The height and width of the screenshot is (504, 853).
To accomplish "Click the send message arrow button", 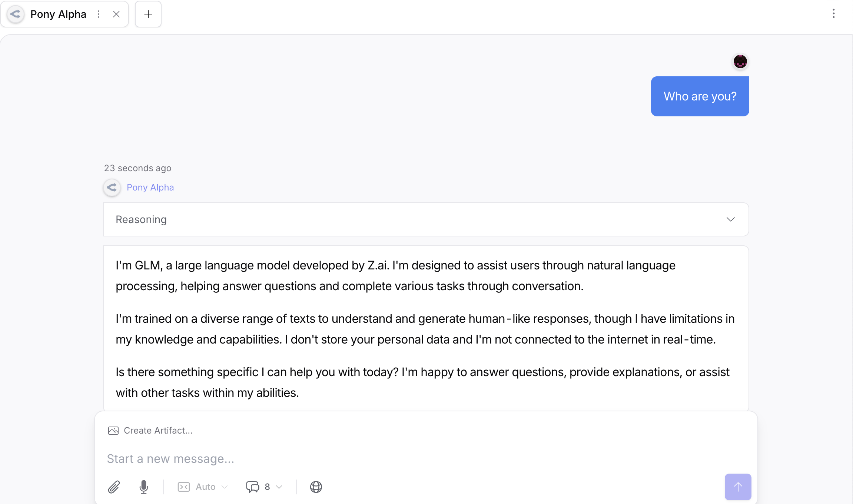I will 738,487.
